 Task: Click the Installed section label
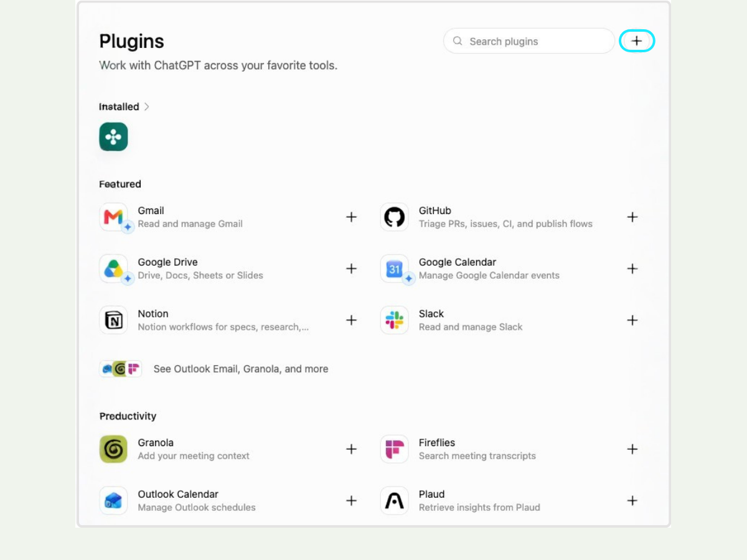tap(119, 107)
